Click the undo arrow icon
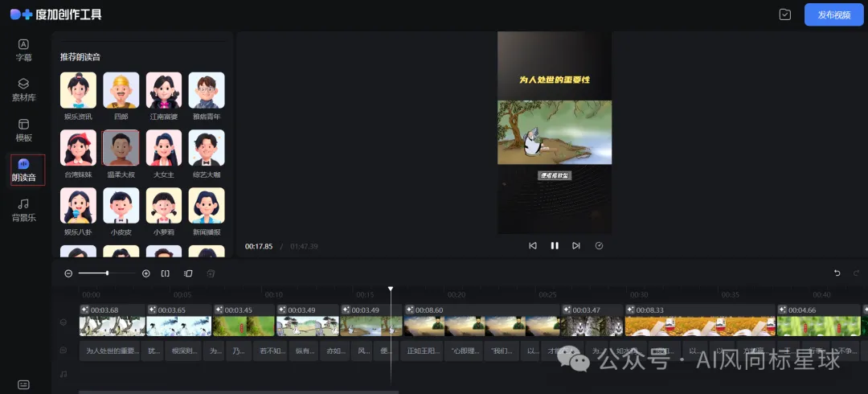The image size is (868, 394). (837, 273)
